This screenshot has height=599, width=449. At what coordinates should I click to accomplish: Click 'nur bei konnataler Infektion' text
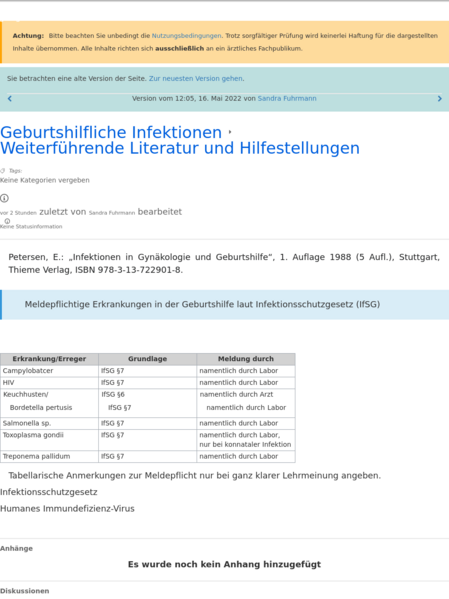[x=245, y=444]
